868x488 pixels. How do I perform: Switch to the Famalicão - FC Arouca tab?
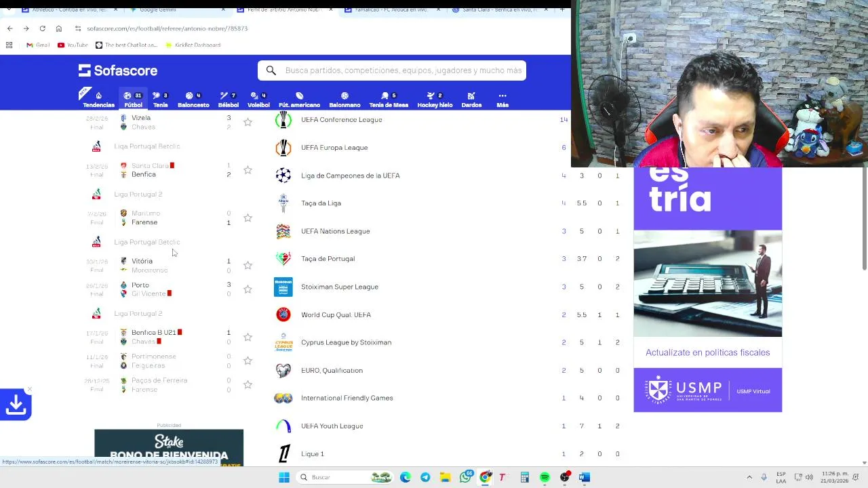(391, 9)
